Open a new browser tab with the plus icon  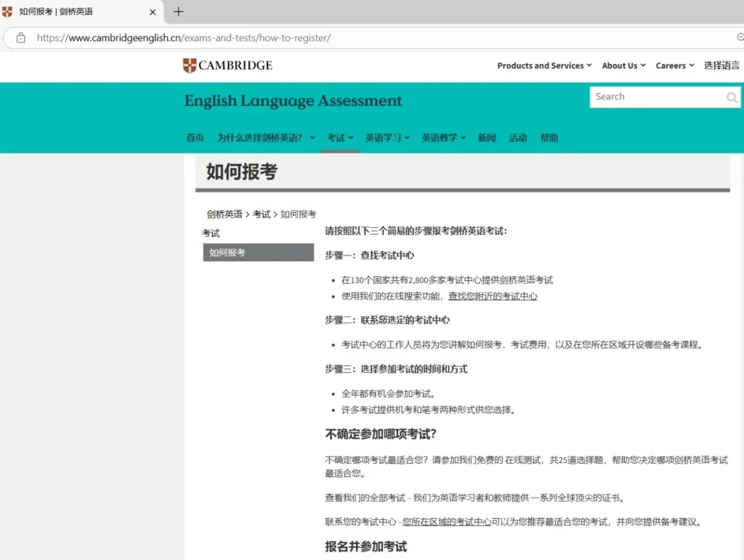point(178,12)
